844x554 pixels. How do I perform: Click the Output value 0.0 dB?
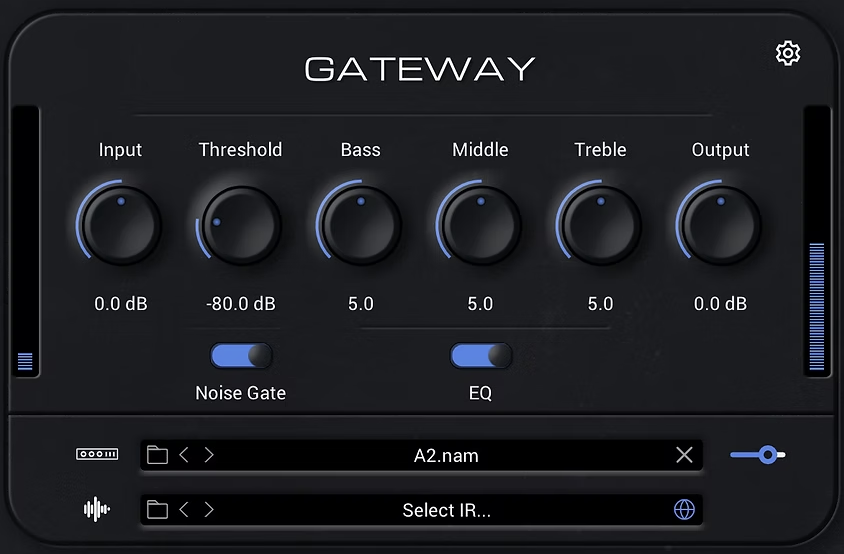tap(720, 304)
